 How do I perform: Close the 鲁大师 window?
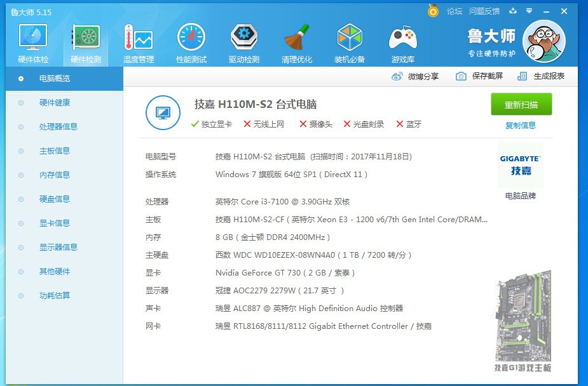click(x=564, y=11)
